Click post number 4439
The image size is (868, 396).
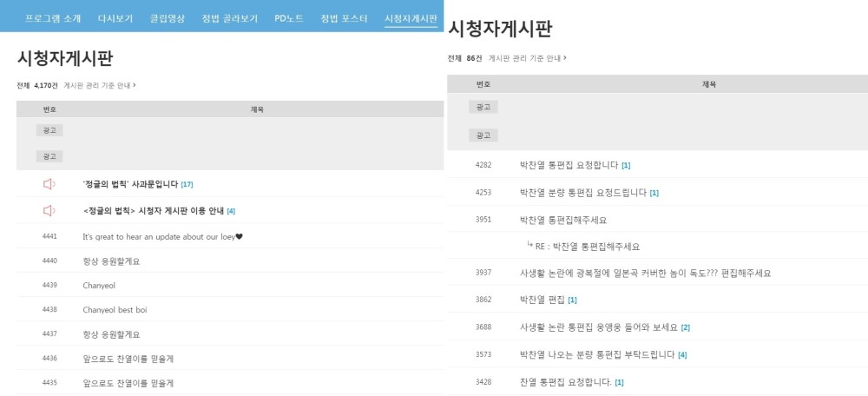coord(49,286)
